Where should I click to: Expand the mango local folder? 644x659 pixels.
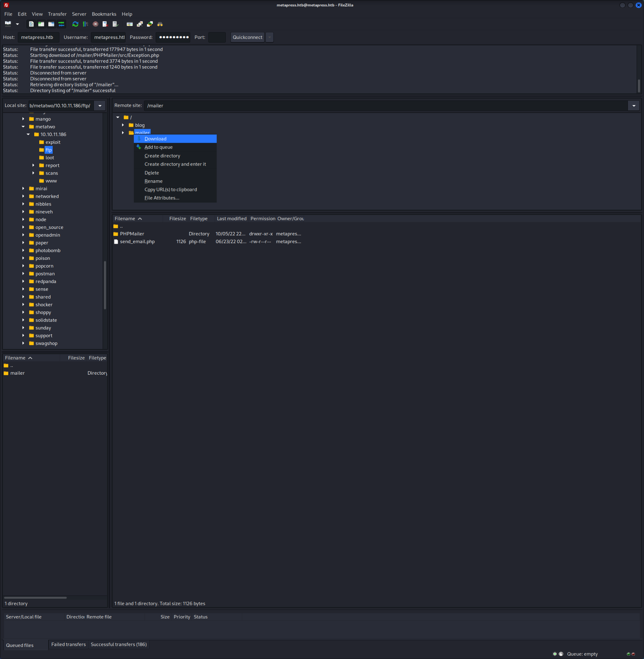pyautogui.click(x=23, y=119)
